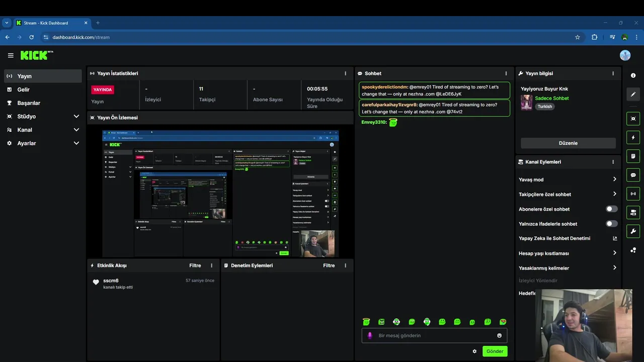Open Chrome extensions puzzle icon
This screenshot has height=362, width=644.
[x=594, y=37]
